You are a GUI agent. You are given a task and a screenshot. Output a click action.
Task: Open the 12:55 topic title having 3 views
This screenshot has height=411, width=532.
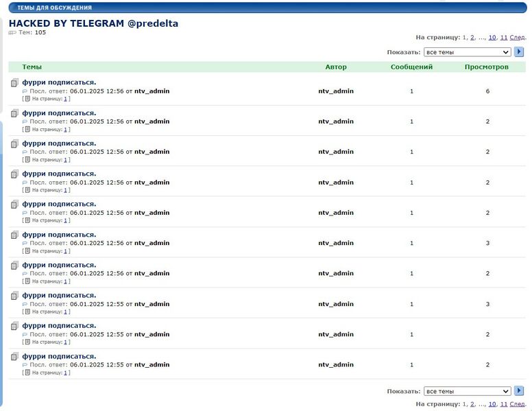point(59,295)
